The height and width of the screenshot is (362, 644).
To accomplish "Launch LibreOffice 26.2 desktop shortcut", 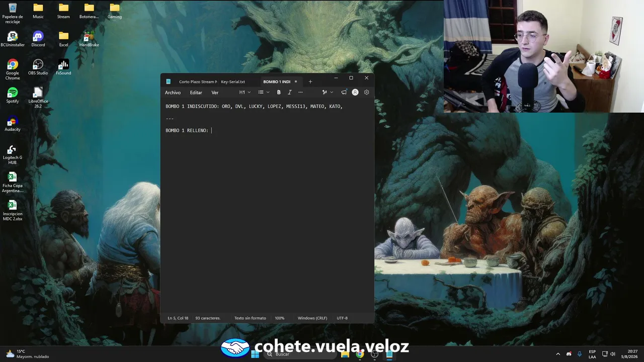I will [x=38, y=98].
